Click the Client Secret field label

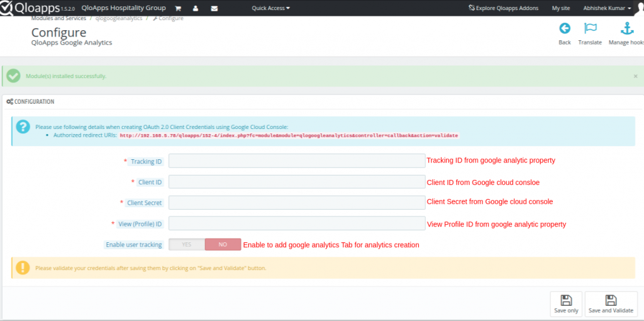[145, 203]
